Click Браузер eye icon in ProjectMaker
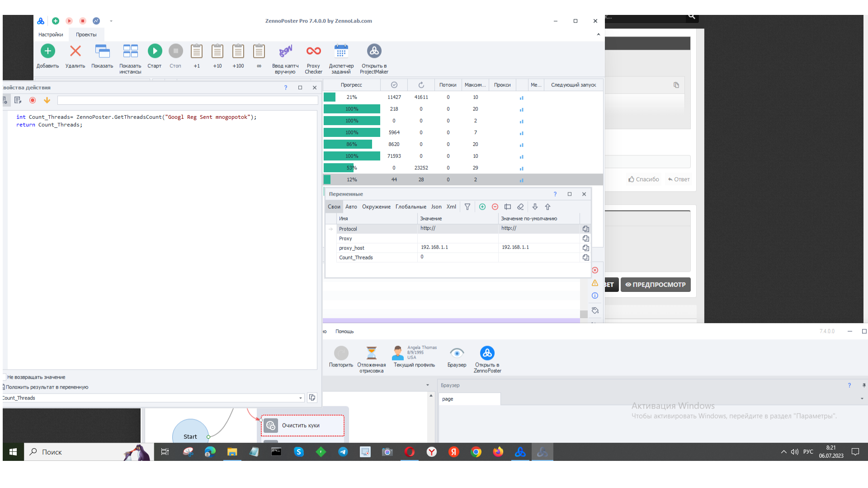868x488 pixels. pos(457,353)
